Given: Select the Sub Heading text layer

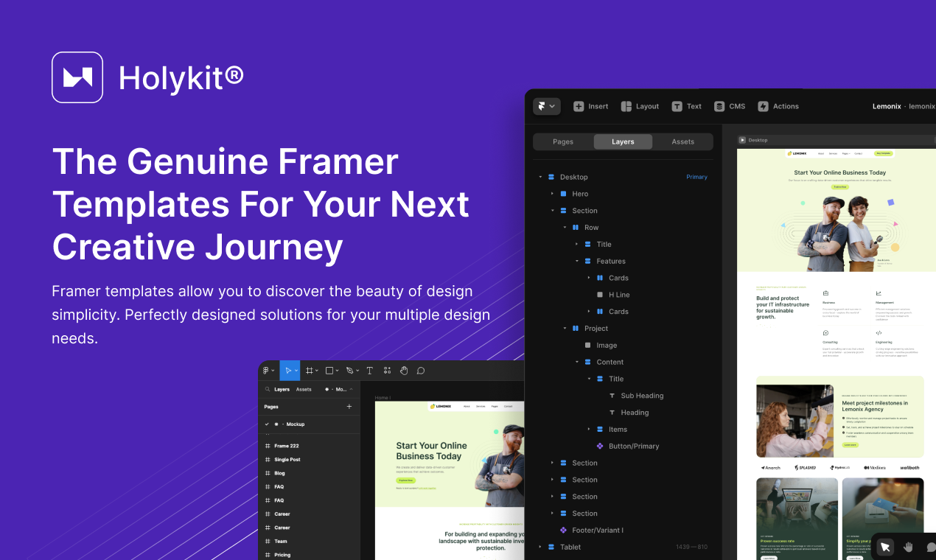Looking at the screenshot, I should coord(642,396).
